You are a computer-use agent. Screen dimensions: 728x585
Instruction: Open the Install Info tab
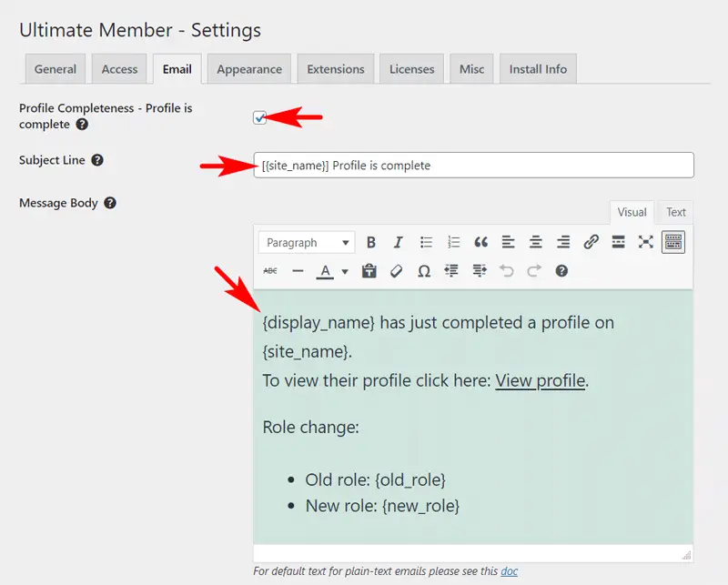pos(538,69)
